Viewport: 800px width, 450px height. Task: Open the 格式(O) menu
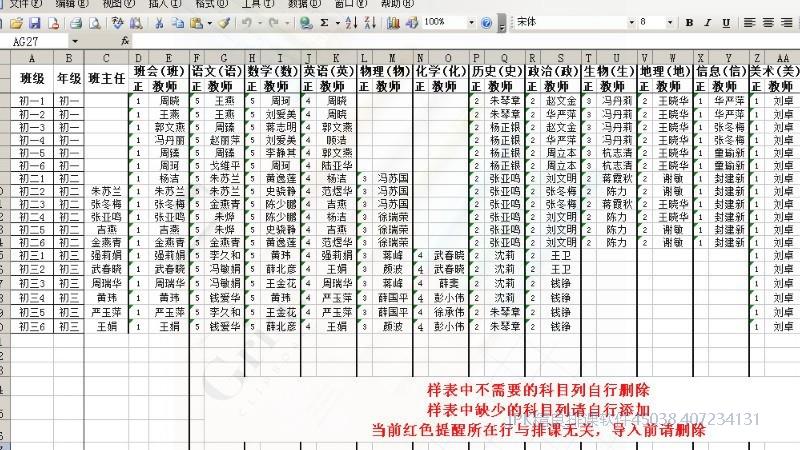pyautogui.click(x=212, y=4)
